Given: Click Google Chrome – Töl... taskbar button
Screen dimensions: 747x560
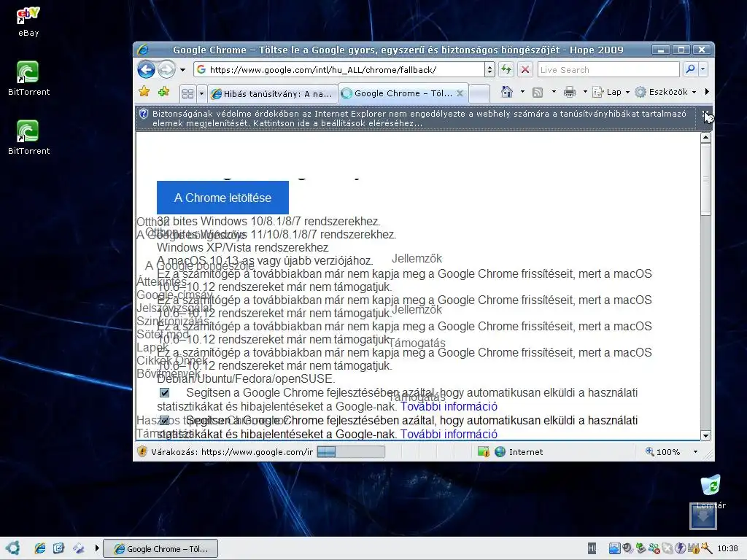Looking at the screenshot, I should 160,548.
